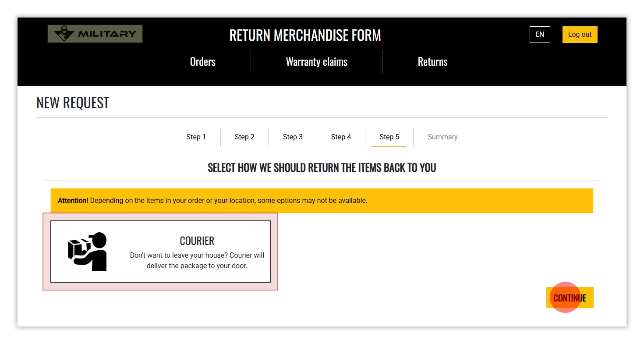Click the Military logo
644x344 pixels.
click(95, 34)
